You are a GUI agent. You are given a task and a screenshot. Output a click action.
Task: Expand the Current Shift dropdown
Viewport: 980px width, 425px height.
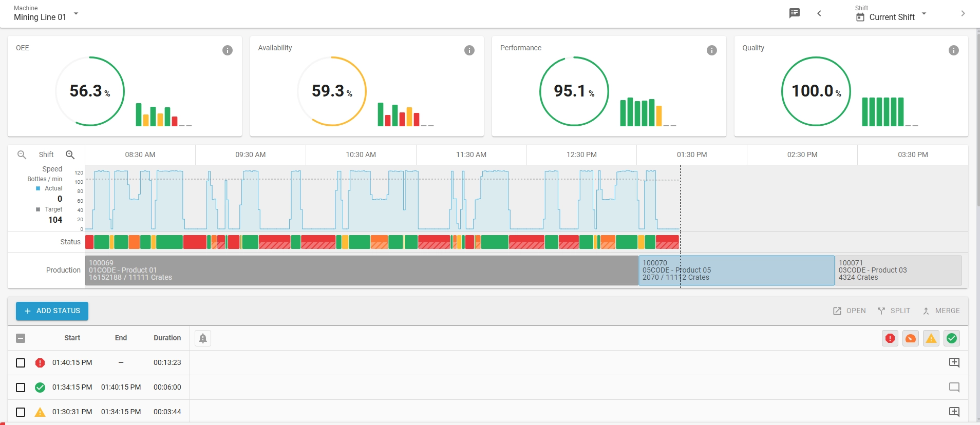[891, 17]
